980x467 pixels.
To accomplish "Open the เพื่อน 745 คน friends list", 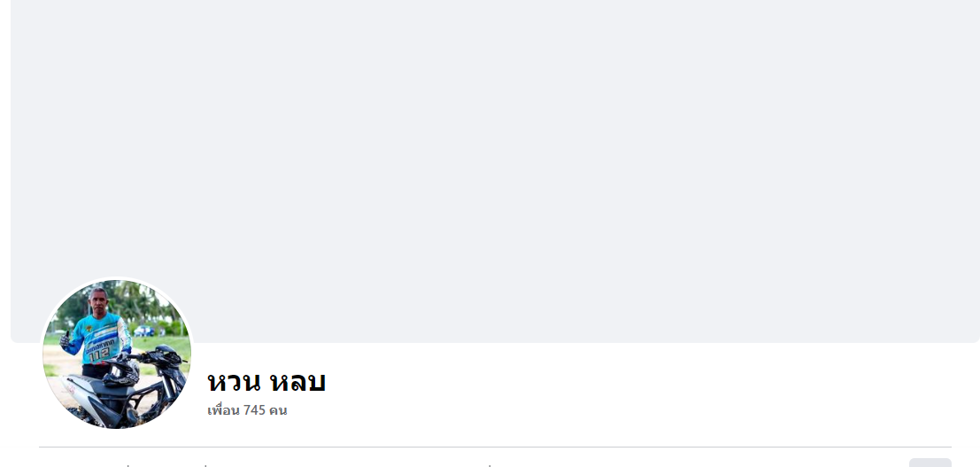I will [247, 410].
